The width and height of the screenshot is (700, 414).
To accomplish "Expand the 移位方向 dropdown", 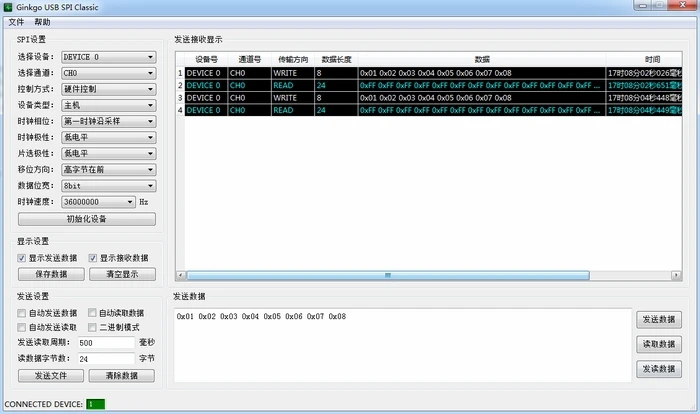I will pyautogui.click(x=108, y=170).
